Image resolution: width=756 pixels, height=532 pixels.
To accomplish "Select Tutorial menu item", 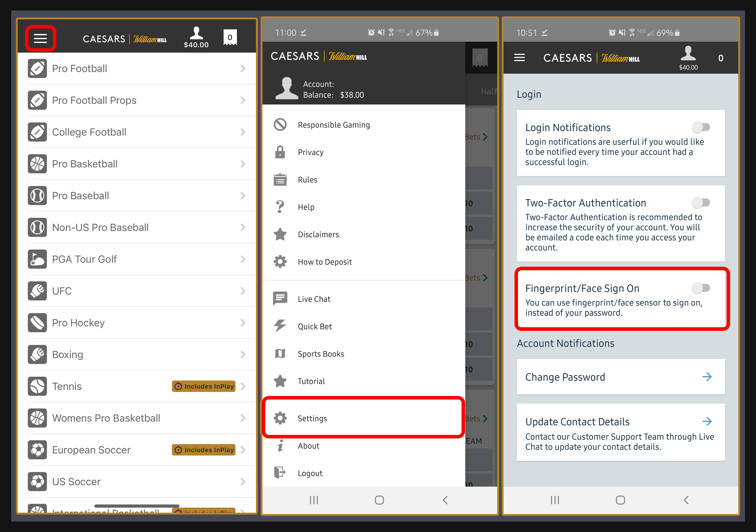I will pyautogui.click(x=364, y=381).
